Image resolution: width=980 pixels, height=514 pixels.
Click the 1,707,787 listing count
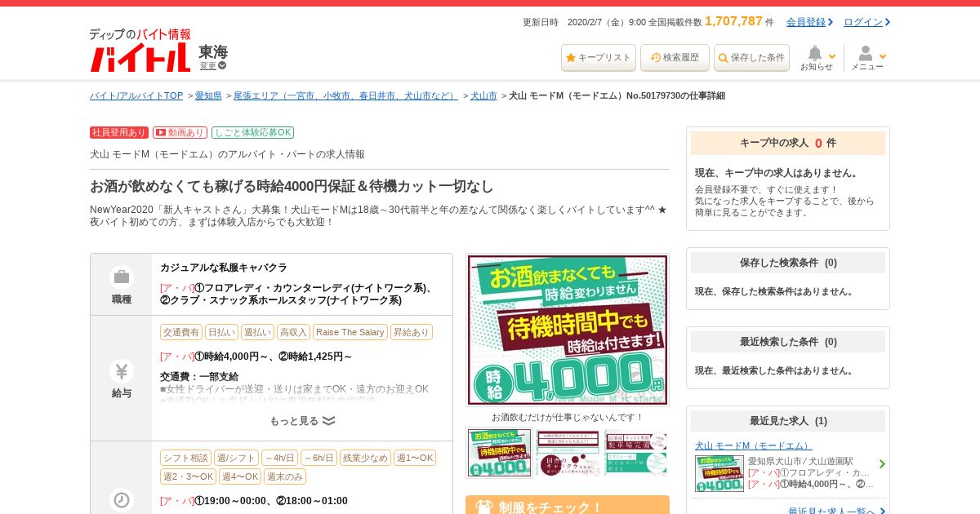pos(733,21)
